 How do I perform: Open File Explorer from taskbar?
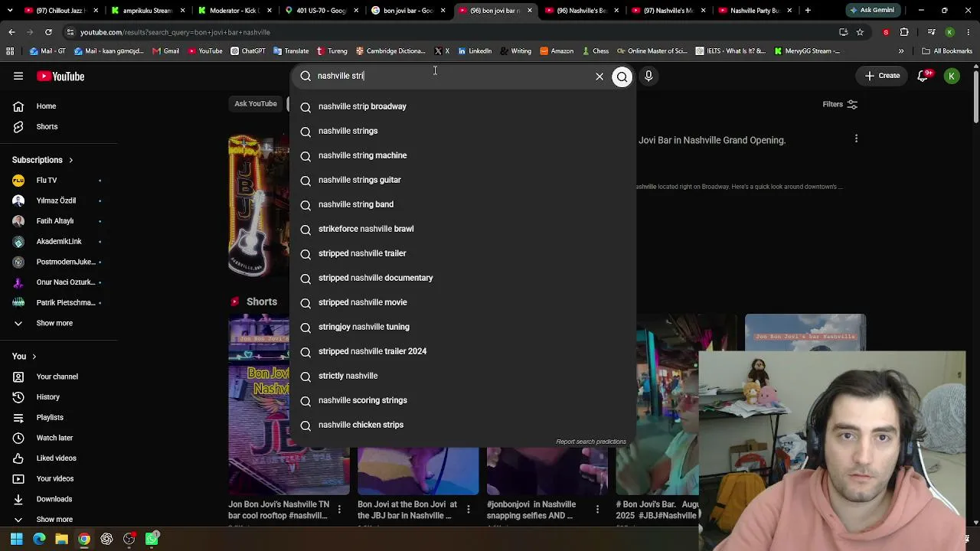pyautogui.click(x=61, y=539)
